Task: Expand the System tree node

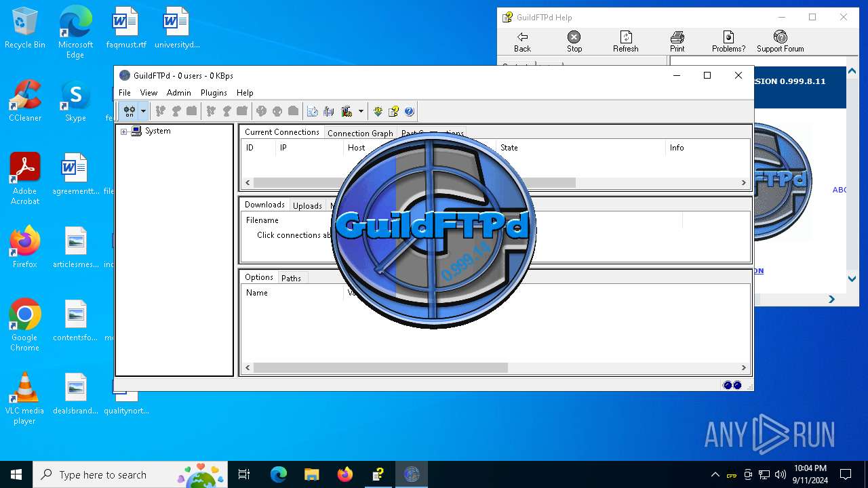Action: point(123,131)
